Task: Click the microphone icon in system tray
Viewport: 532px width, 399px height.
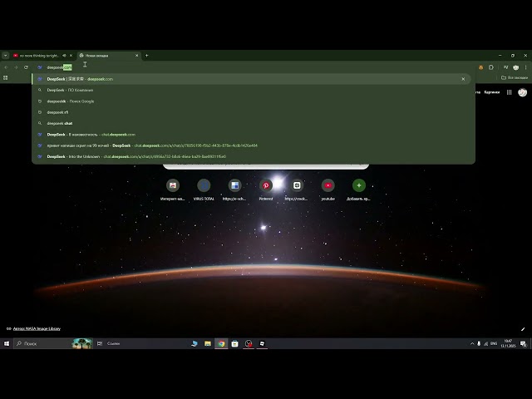Action: coord(479,343)
